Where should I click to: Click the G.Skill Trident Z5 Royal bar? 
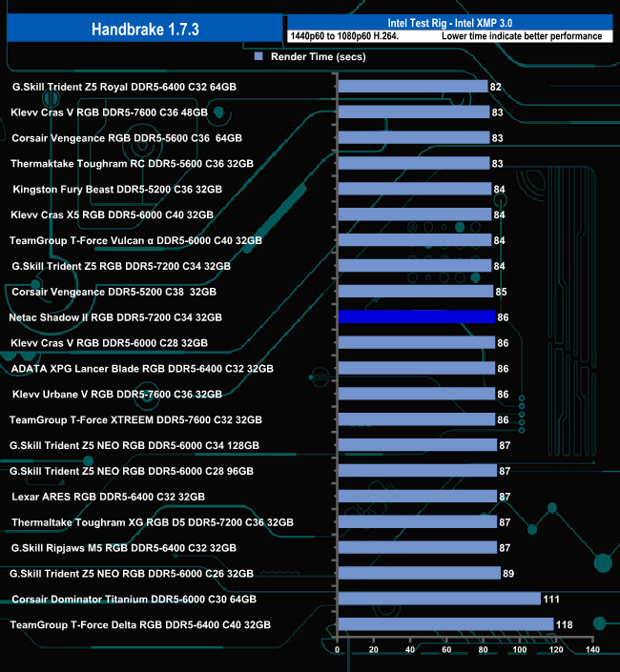413,86
